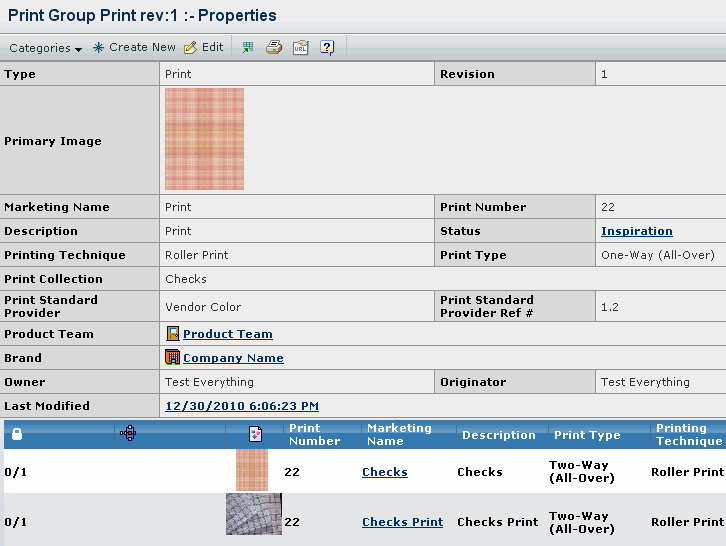Open the Product Team link
Screen dimensions: 726x546
click(228, 334)
